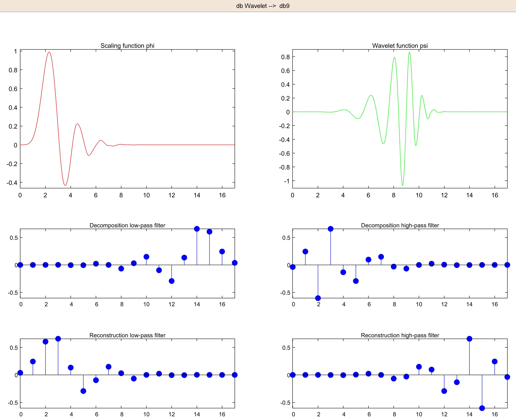This screenshot has height=420, width=516.
Task: Click index 12 marker in Decomposition low-pass filter
Action: coord(172,281)
